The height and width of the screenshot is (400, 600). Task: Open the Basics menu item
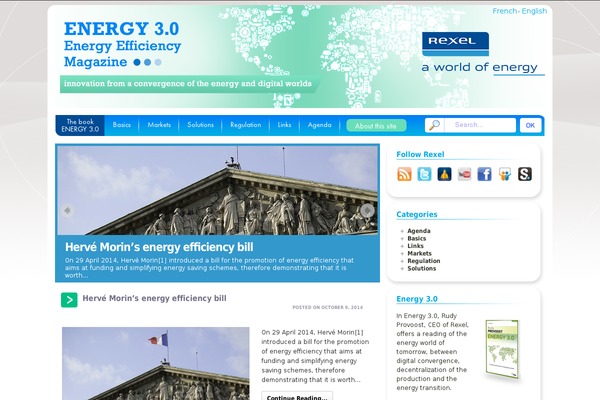point(122,125)
